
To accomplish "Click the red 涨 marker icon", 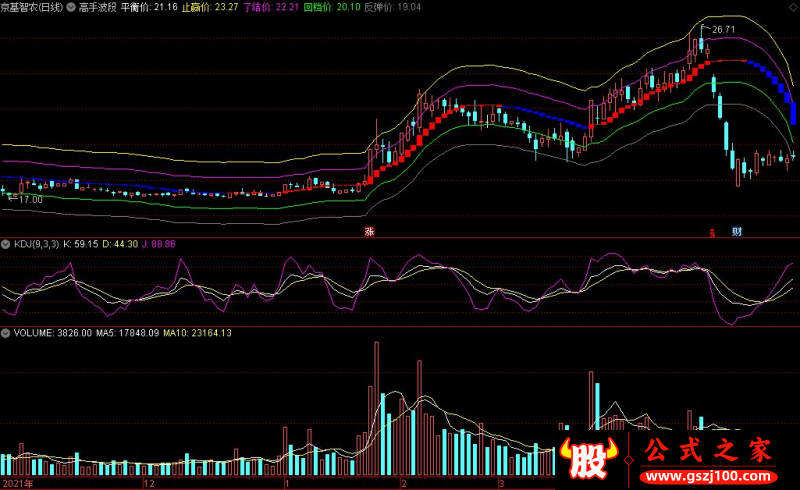I will [369, 231].
